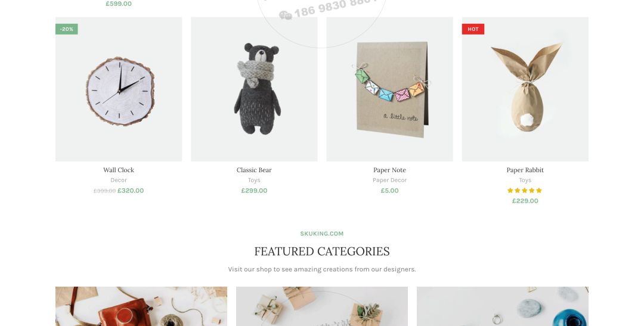Open the Paper Rabbit product image
This screenshot has height=326, width=644.
point(525,89)
